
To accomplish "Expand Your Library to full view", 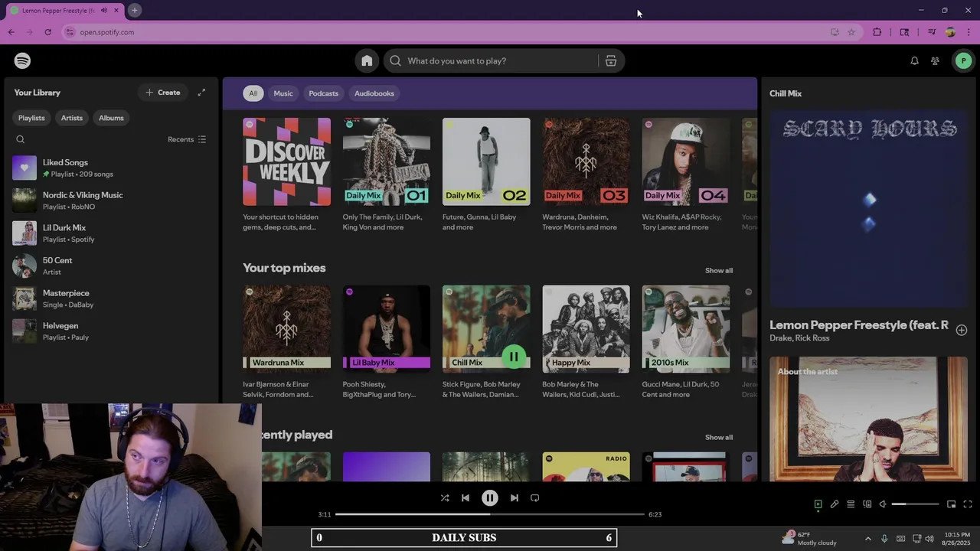I will point(201,93).
